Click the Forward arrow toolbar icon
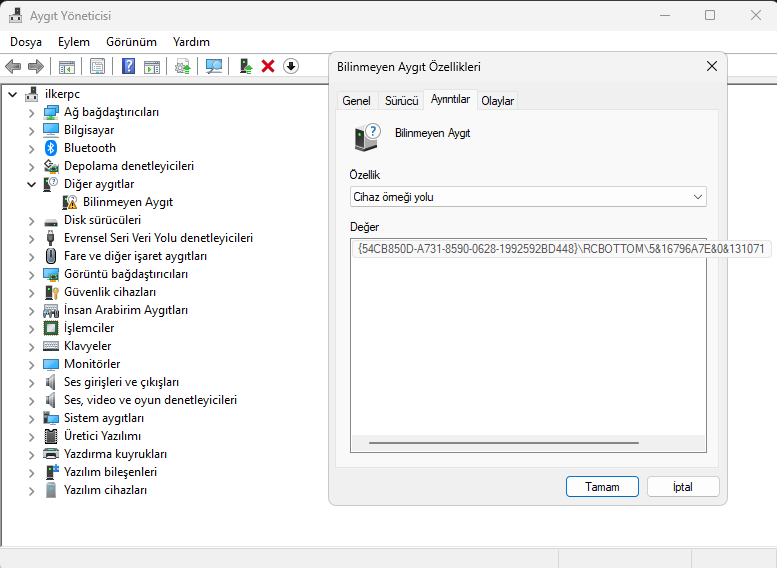Screen dimensions: 777x568 (x=36, y=66)
